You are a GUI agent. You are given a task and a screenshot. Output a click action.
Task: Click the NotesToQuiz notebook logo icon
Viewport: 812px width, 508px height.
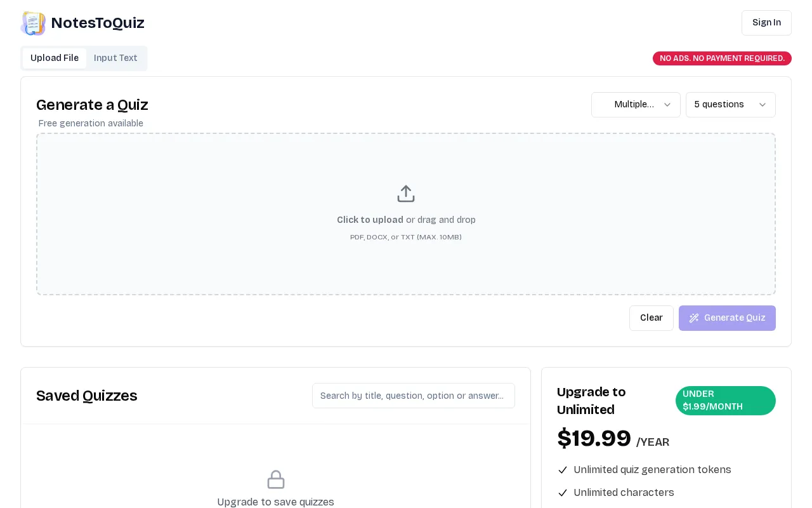(x=33, y=23)
